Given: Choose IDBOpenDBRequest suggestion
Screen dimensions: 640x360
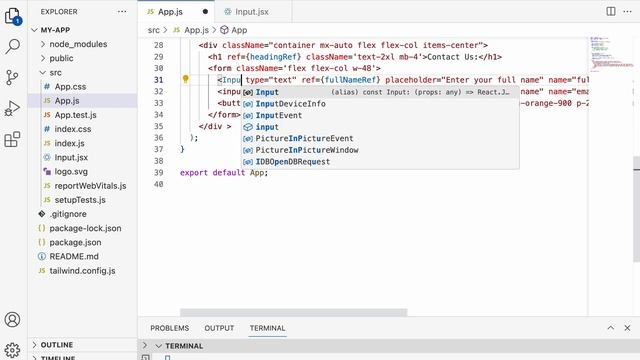Looking at the screenshot, I should pyautogui.click(x=380, y=162).
